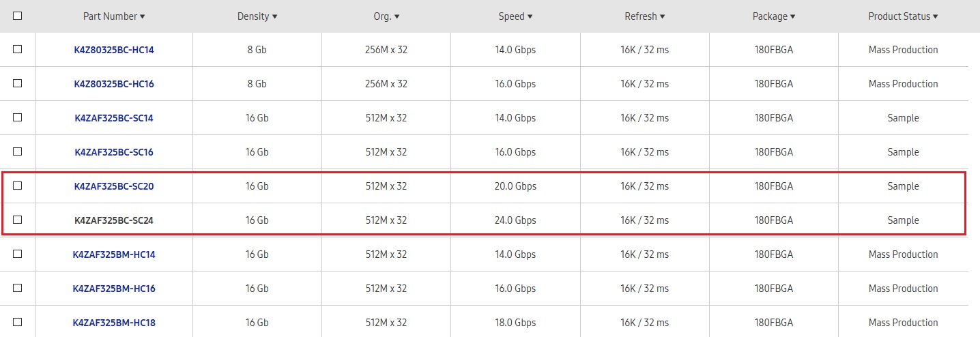Tick the select-all checkbox in table header

point(18,16)
